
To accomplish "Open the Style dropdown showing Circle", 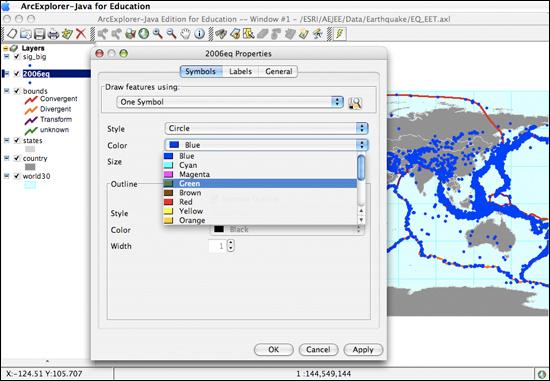I will pyautogui.click(x=266, y=128).
